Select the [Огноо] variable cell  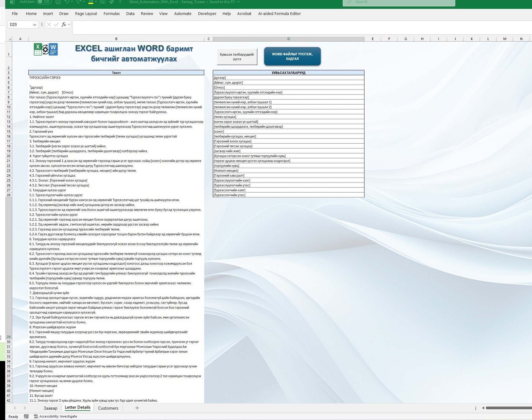(x=288, y=87)
